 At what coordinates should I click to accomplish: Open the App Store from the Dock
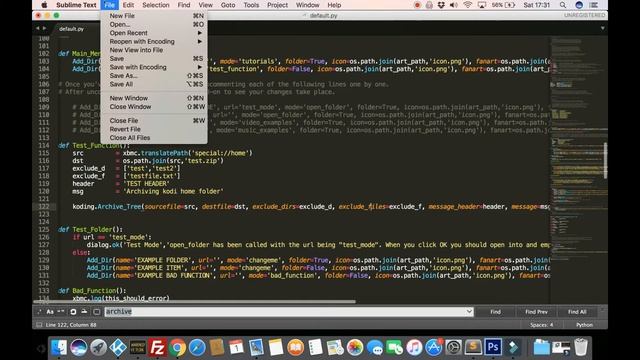[x=434, y=347]
